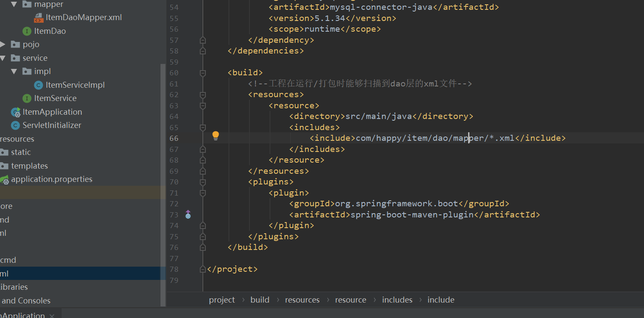Expand the pojo folder
The width and height of the screenshot is (644, 318).
pos(3,45)
